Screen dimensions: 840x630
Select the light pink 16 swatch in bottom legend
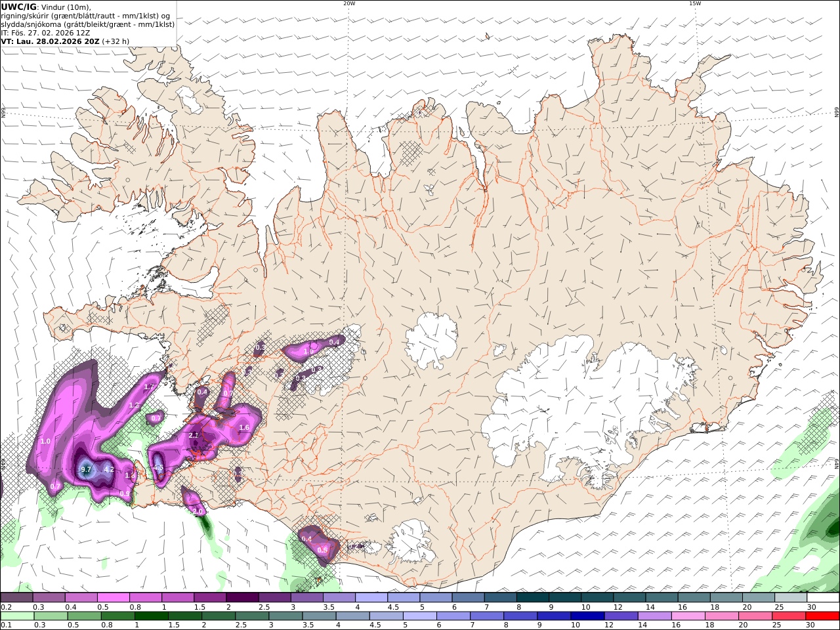pos(688,616)
